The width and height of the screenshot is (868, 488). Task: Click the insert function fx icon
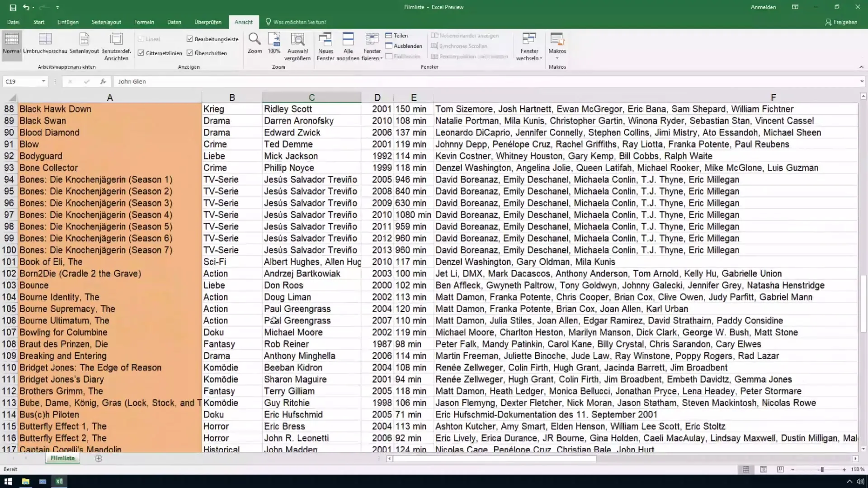click(x=103, y=81)
